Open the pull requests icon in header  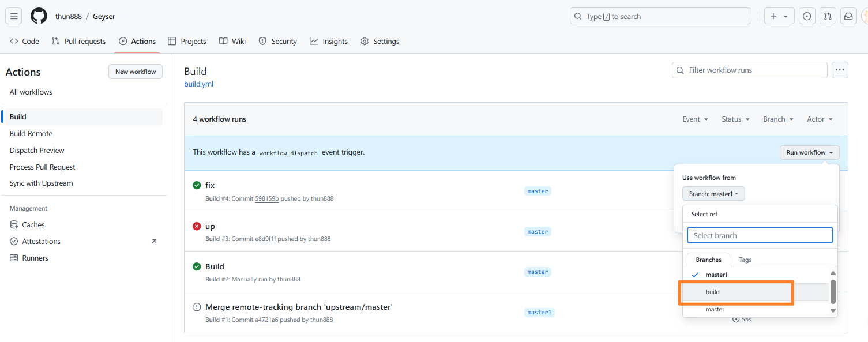coord(828,16)
